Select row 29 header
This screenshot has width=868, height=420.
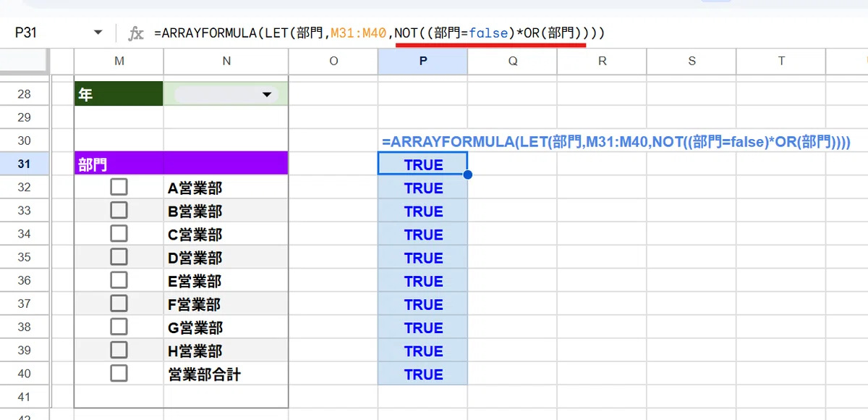[x=24, y=117]
